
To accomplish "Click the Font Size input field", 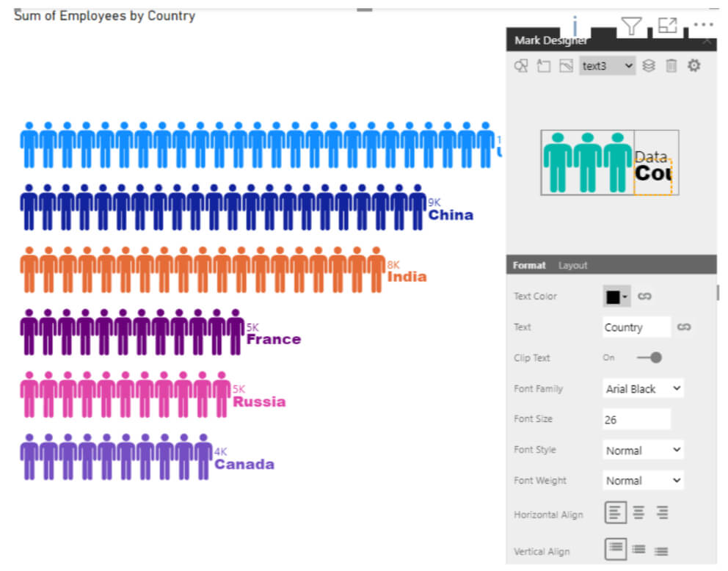I will point(636,420).
